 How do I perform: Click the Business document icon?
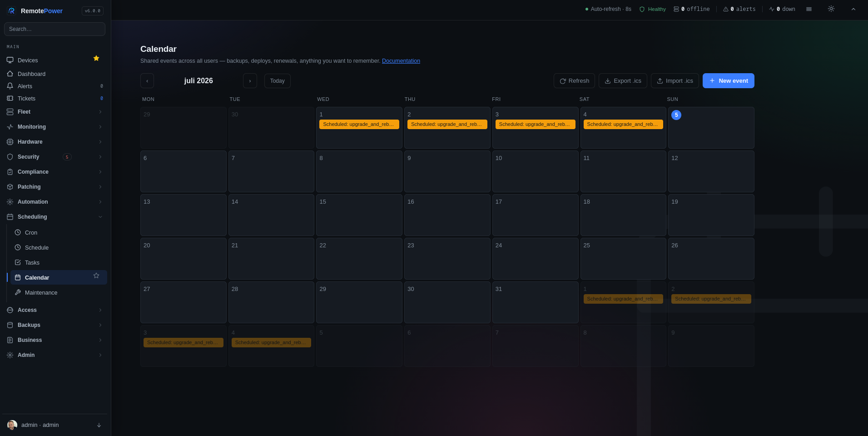click(10, 340)
